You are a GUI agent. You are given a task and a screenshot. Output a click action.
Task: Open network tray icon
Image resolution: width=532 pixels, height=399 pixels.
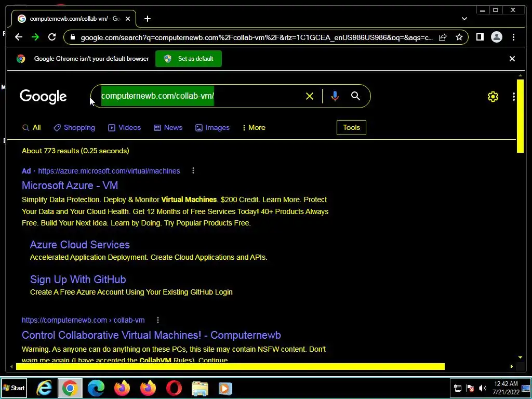tap(458, 388)
